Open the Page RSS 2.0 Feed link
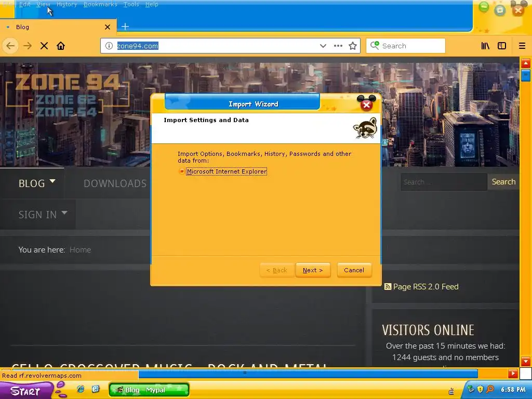Image resolution: width=532 pixels, height=399 pixels. click(x=425, y=287)
